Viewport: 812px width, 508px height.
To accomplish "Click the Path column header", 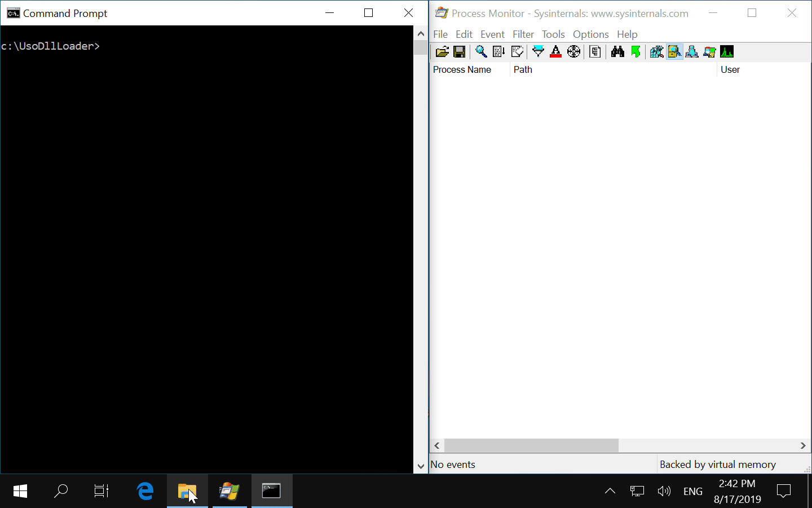I will point(614,69).
